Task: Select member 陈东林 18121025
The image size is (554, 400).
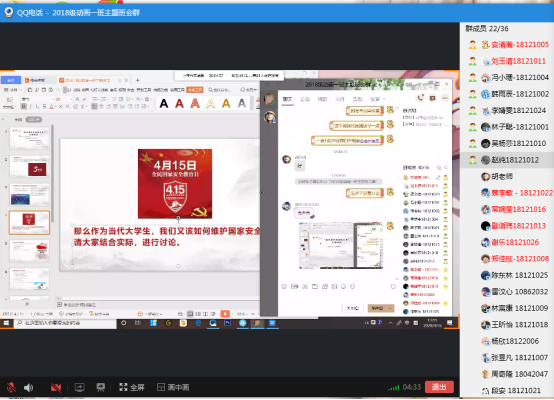Action: (x=507, y=275)
